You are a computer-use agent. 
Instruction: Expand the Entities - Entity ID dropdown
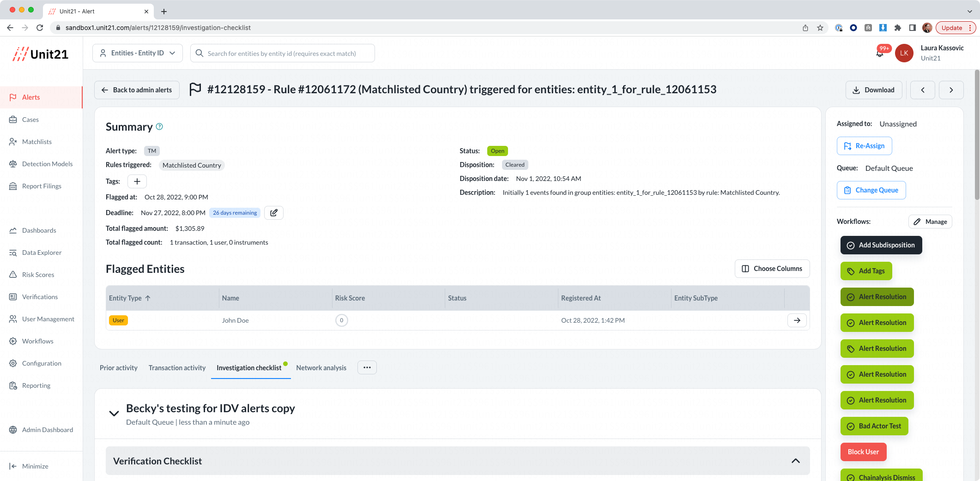click(x=138, y=53)
